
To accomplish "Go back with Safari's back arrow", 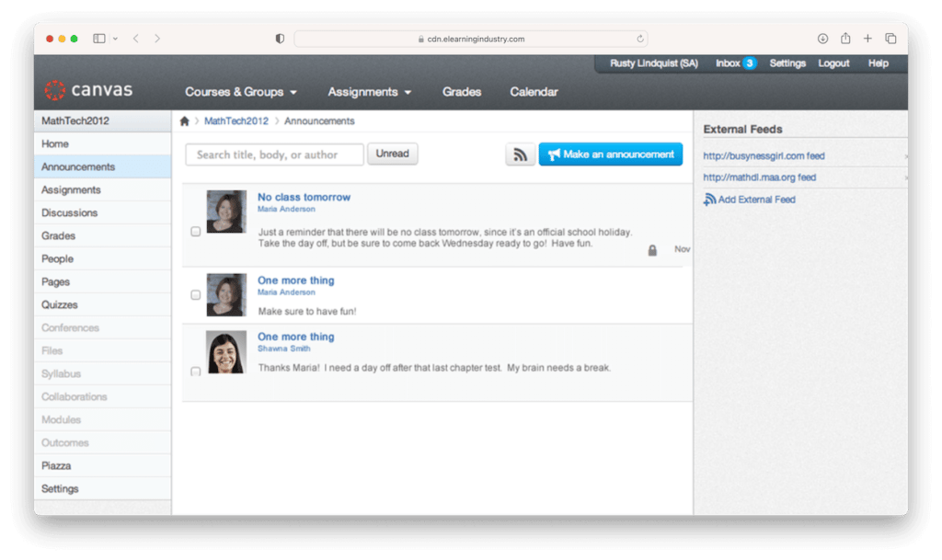I will pyautogui.click(x=136, y=39).
